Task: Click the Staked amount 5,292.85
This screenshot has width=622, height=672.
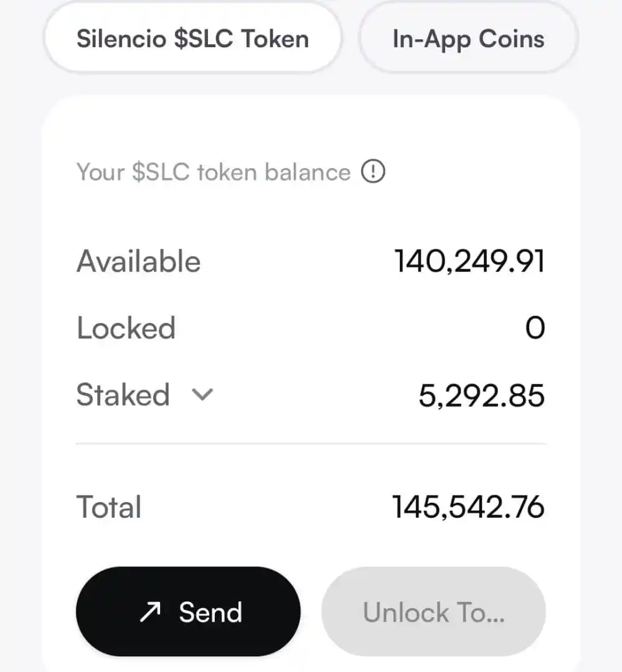Action: click(481, 395)
